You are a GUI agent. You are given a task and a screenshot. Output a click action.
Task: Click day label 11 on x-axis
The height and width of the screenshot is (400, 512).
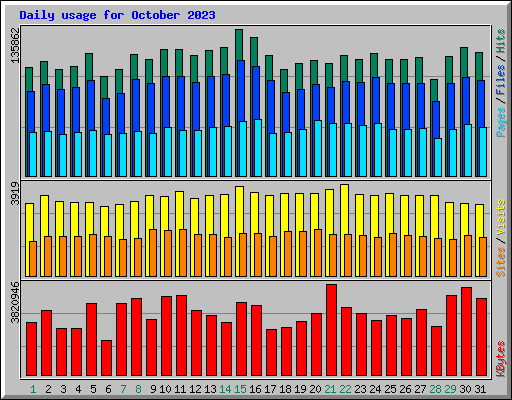tap(180, 389)
